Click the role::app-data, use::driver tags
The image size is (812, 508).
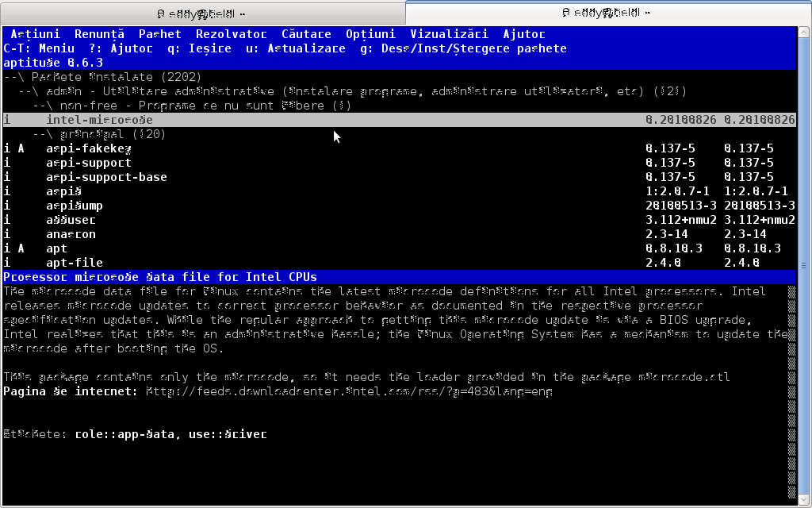click(171, 434)
